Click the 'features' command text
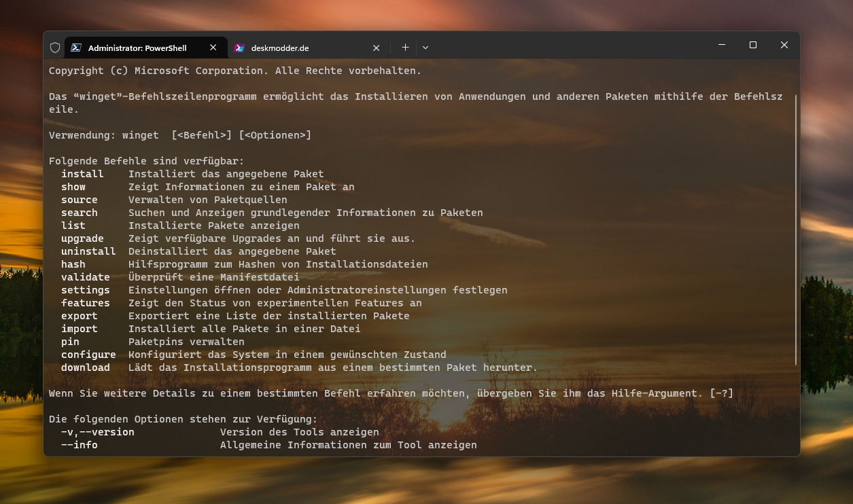This screenshot has height=504, width=853. 86,303
